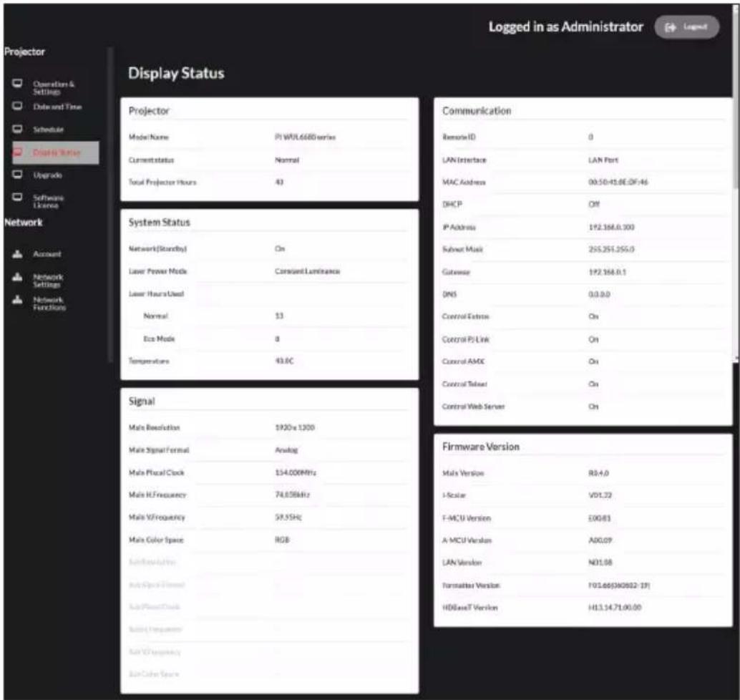The height and width of the screenshot is (700, 740).
Task: Click the DHCP 'Off' value
Action: (594, 205)
